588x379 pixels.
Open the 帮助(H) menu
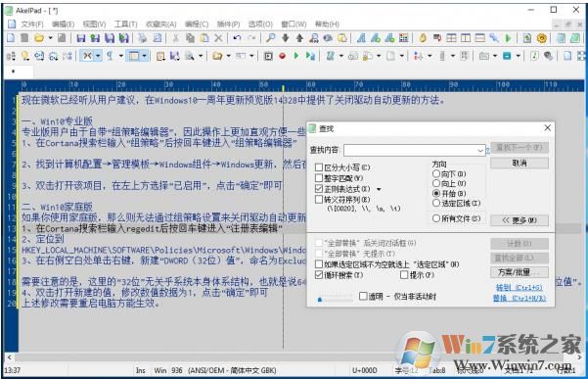click(x=327, y=24)
